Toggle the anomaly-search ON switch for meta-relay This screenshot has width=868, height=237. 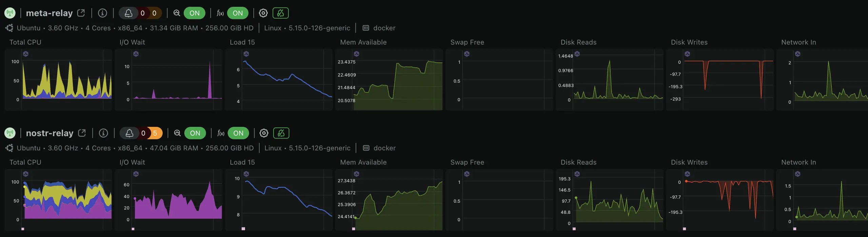[194, 13]
